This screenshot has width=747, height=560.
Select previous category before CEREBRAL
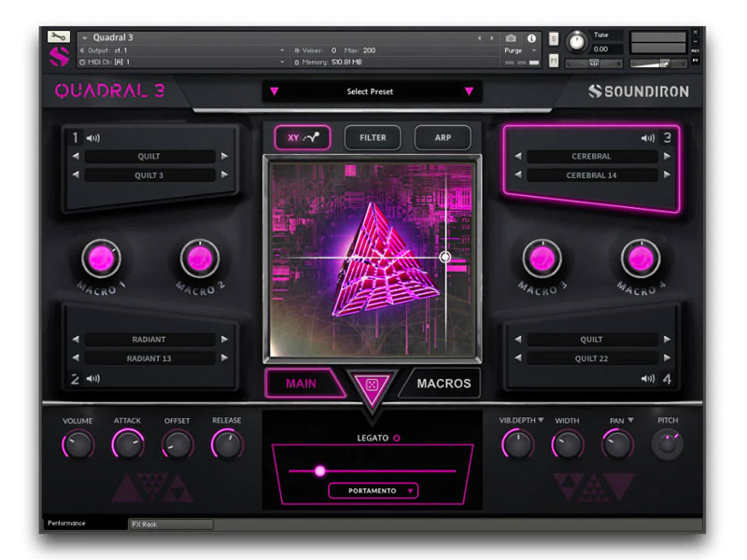tap(518, 156)
